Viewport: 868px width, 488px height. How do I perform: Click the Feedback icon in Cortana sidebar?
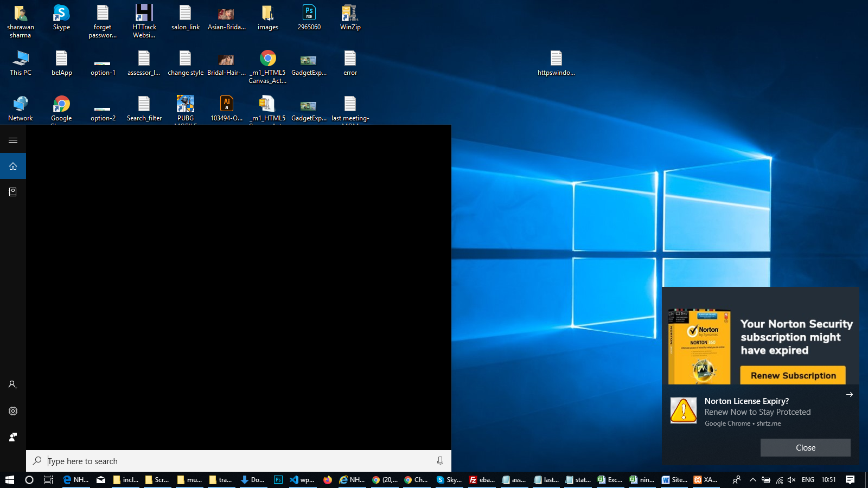point(13,437)
